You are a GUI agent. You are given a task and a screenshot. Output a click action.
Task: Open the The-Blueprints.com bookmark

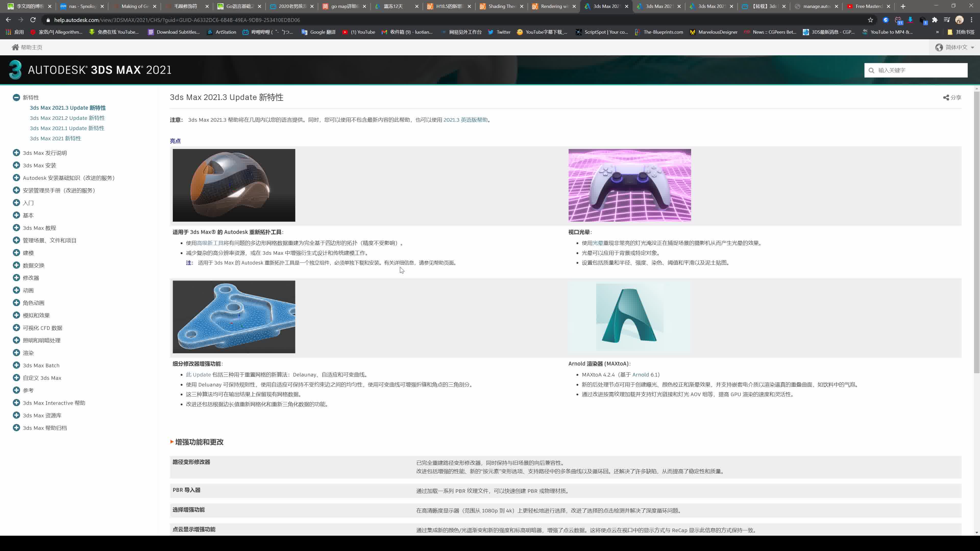[x=658, y=32]
